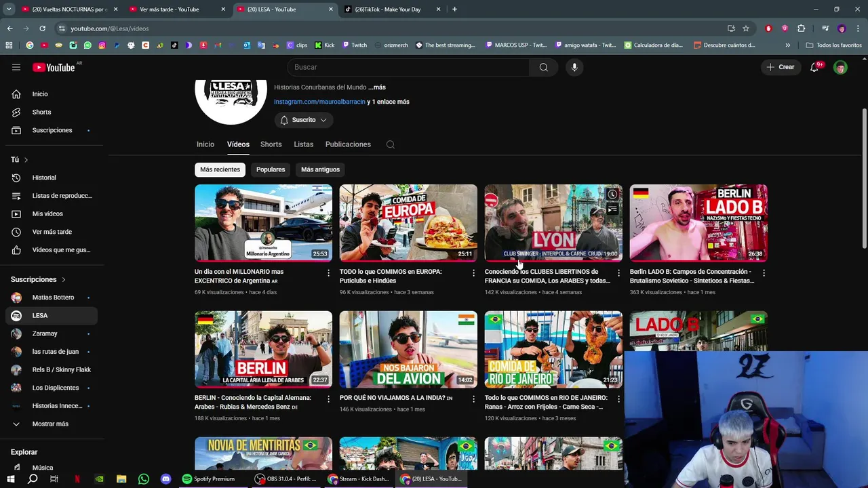Click the YouTube Buscar search field
868x488 pixels.
click(x=408, y=67)
